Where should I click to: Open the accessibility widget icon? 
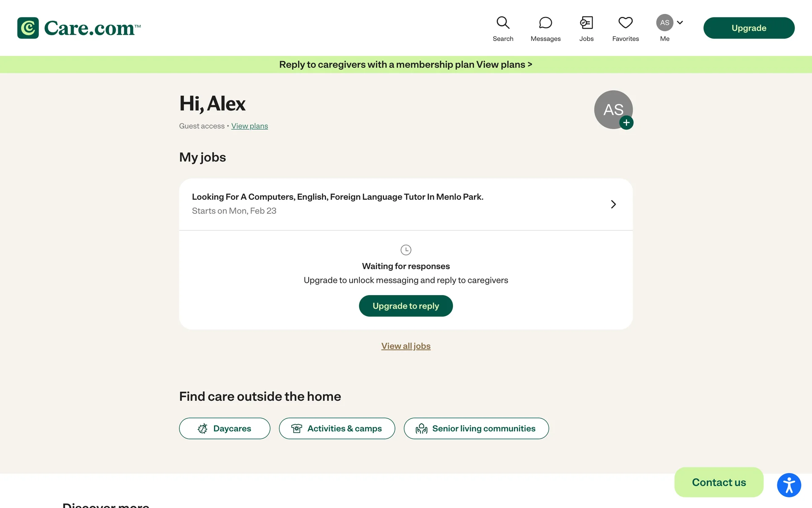point(789,485)
